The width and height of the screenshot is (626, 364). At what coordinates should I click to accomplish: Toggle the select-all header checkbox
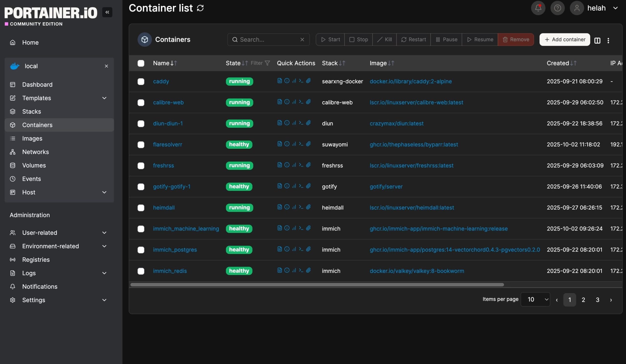[x=141, y=63]
